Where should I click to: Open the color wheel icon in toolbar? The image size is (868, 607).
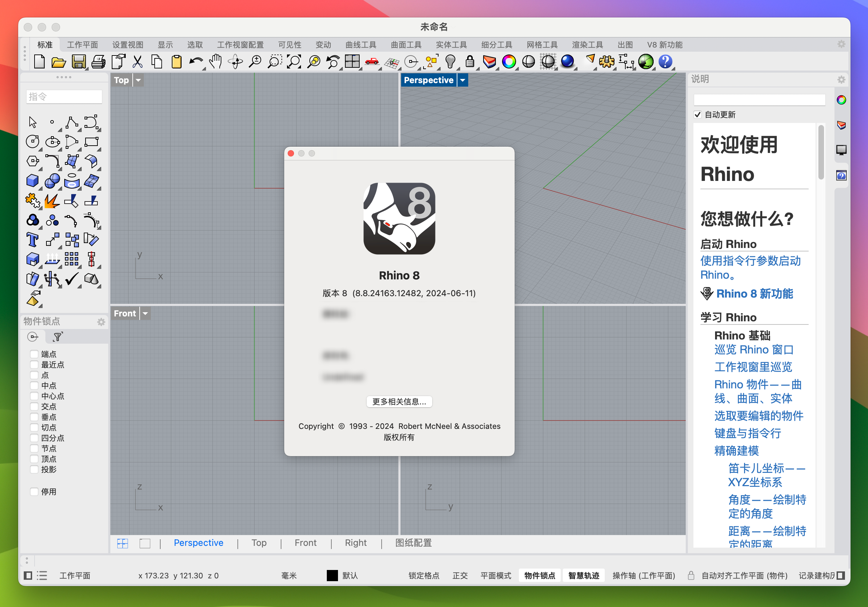point(509,62)
